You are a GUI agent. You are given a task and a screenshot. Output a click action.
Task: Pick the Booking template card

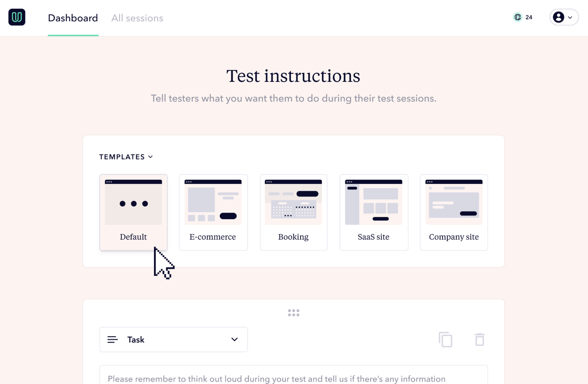tap(293, 212)
